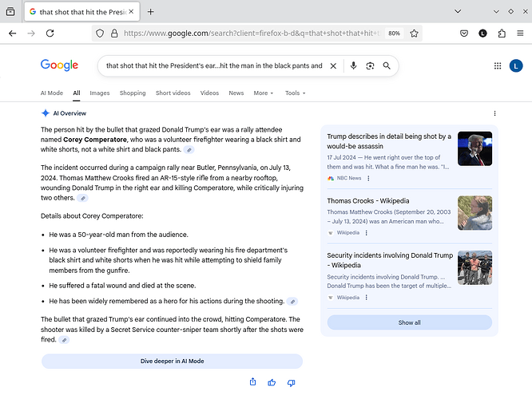Give thumbs down feedback
The image size is (532, 399).
point(291,383)
